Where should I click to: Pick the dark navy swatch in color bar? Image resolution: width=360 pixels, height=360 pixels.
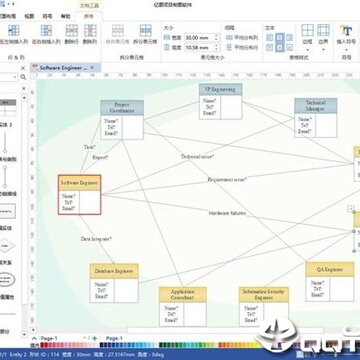102,345
